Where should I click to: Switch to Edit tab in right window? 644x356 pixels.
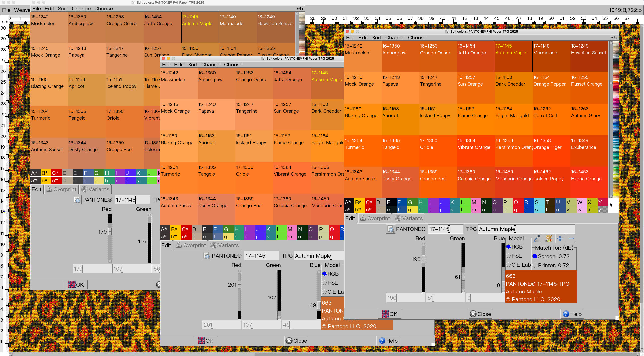pos(350,218)
